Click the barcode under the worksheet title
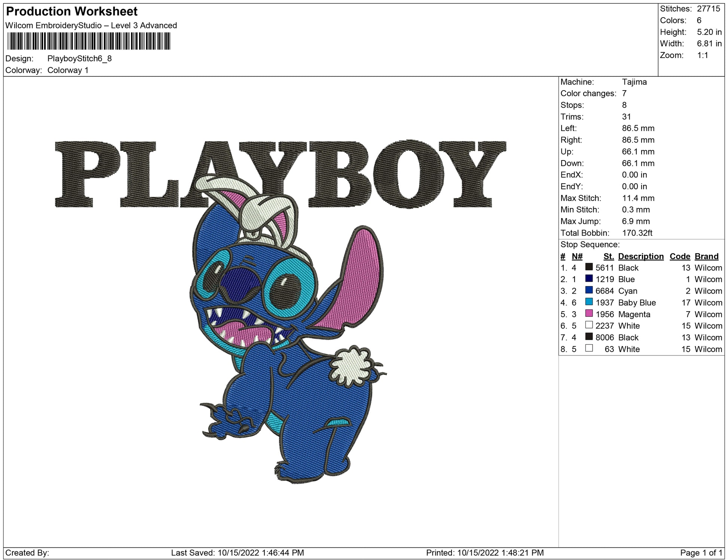This screenshot has height=560, width=728. click(89, 41)
